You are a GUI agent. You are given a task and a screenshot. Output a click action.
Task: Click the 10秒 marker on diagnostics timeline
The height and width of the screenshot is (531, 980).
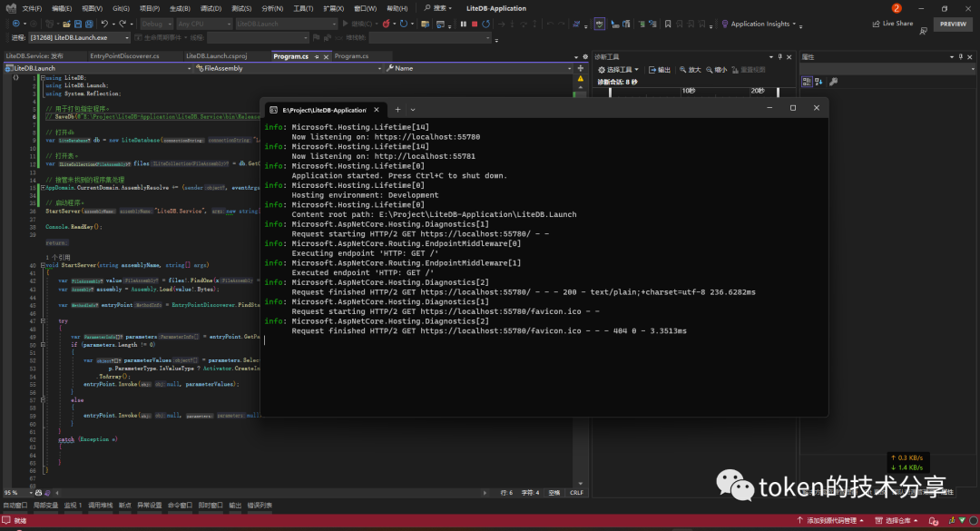[x=688, y=91]
